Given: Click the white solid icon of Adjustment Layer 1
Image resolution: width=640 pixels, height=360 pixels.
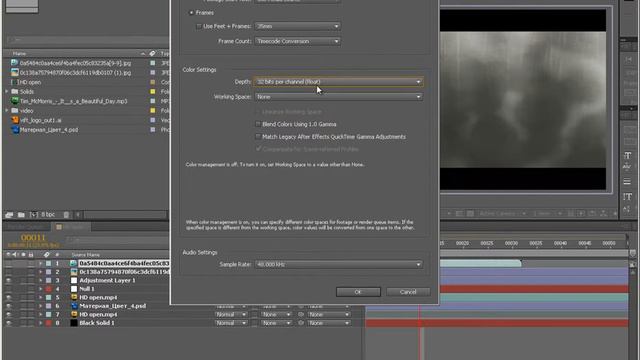Looking at the screenshot, I should 74,280.
